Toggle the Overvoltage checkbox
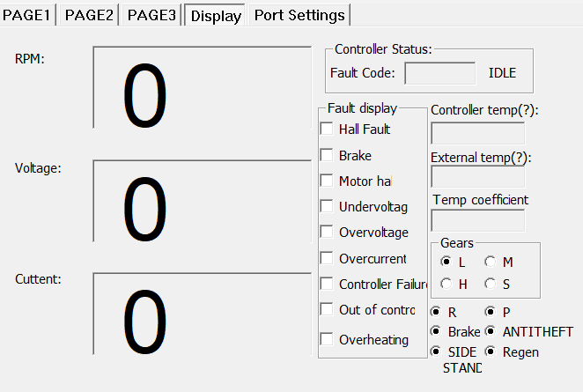Viewport: 583px width, 392px height. pyautogui.click(x=327, y=233)
